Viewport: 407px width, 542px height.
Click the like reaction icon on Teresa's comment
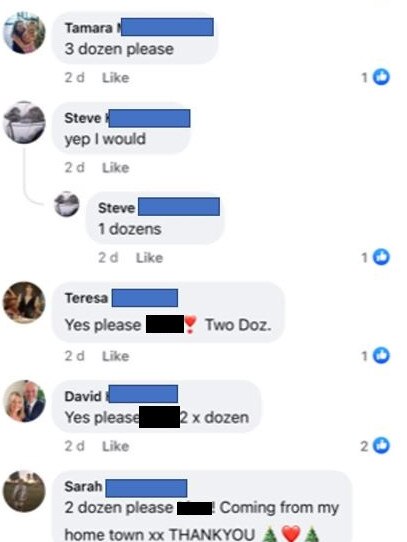381,355
